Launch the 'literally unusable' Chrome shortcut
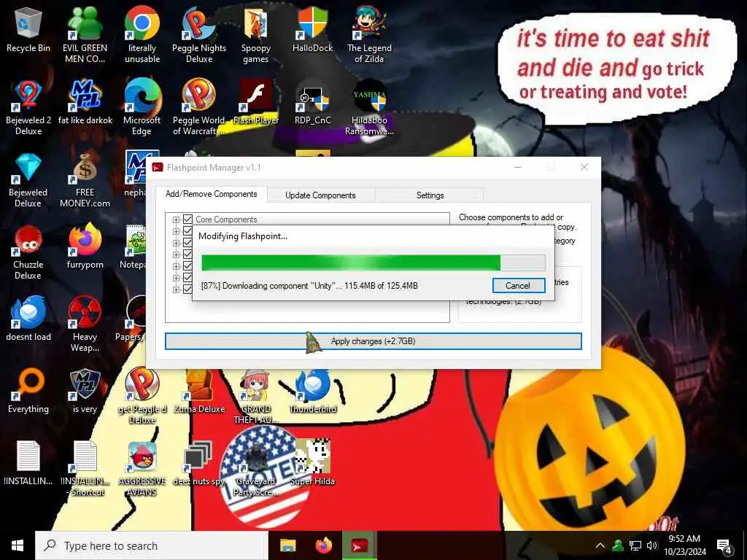This screenshot has width=747, height=560. (x=142, y=36)
